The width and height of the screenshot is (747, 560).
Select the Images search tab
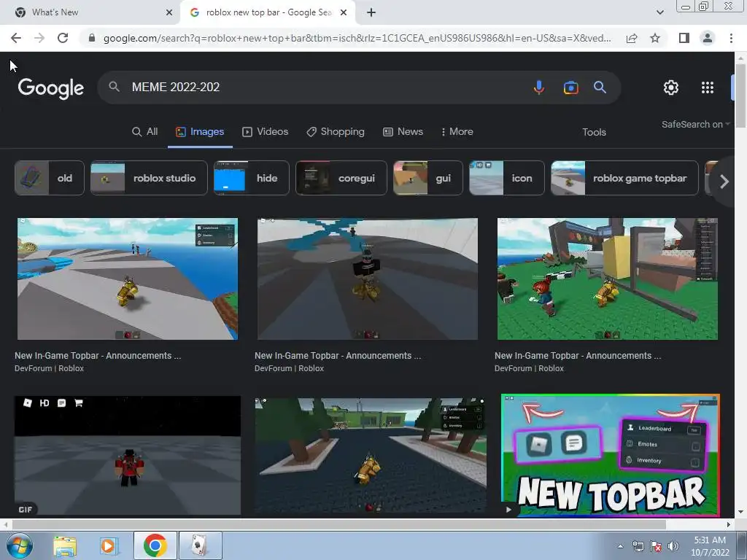(200, 132)
